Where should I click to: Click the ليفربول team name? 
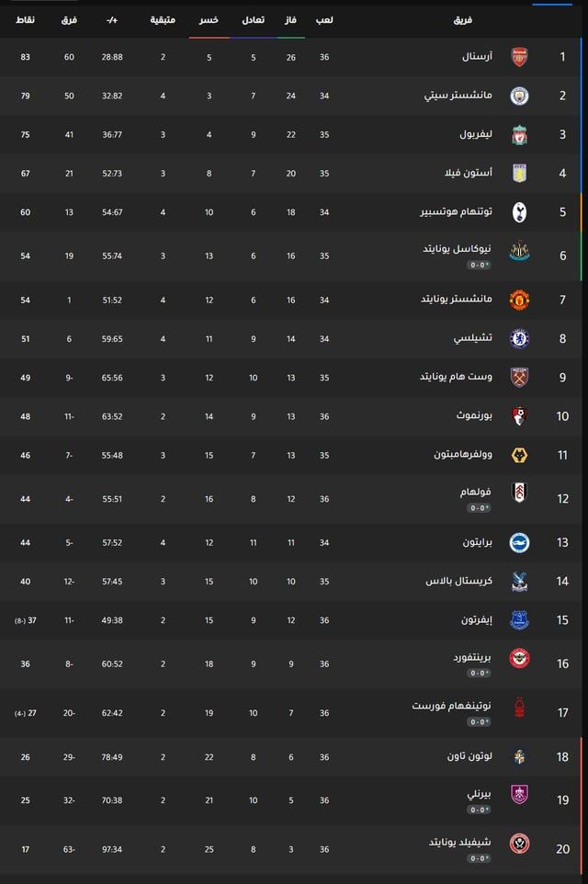click(x=478, y=133)
